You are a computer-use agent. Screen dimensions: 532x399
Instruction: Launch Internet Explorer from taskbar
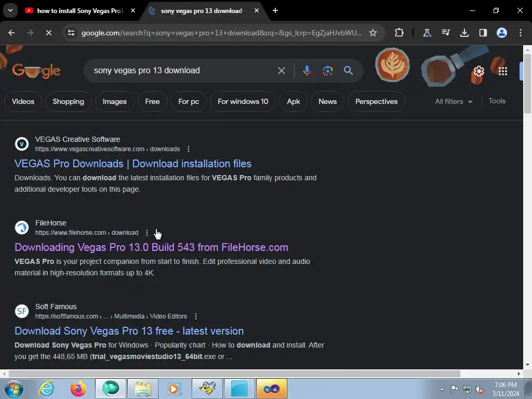(46, 389)
